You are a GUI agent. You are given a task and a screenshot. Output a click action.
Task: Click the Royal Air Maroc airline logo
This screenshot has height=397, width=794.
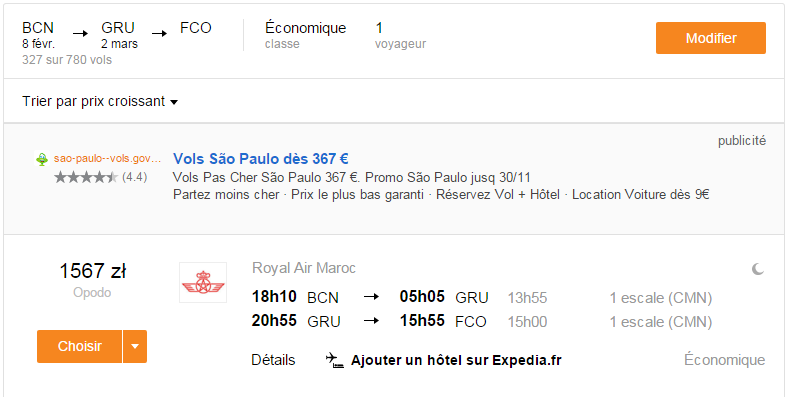[x=203, y=283]
